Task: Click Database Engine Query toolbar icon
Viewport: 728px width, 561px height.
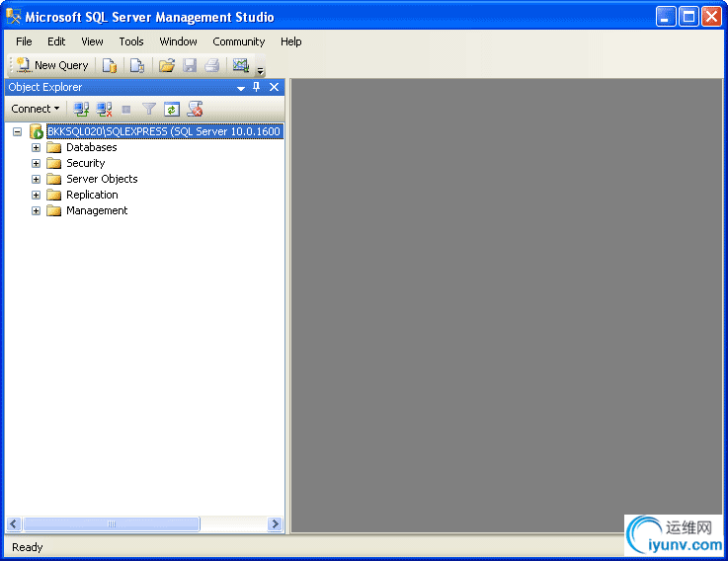Action: [110, 65]
